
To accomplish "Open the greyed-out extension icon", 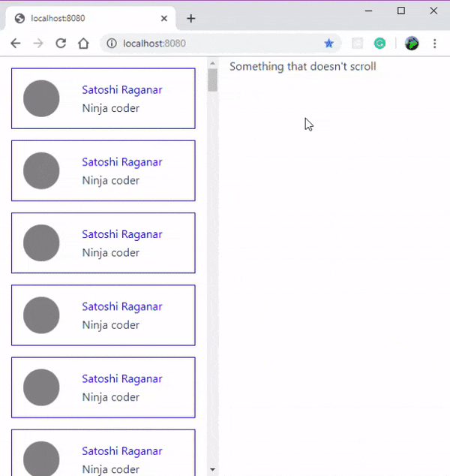I will (357, 44).
